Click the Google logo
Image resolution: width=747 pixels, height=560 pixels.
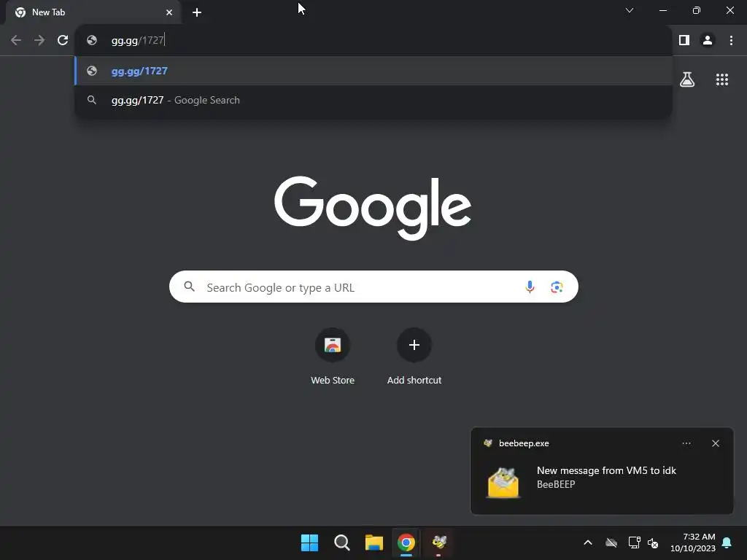pyautogui.click(x=373, y=208)
